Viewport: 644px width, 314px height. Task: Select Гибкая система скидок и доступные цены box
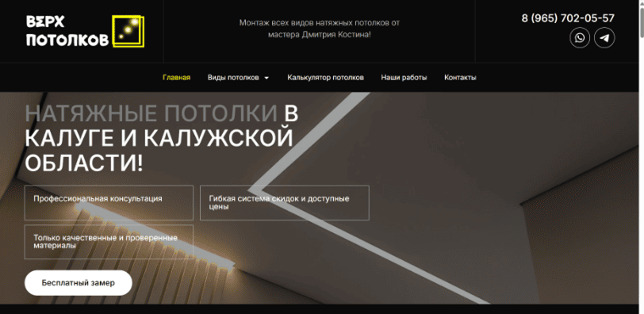coord(284,203)
